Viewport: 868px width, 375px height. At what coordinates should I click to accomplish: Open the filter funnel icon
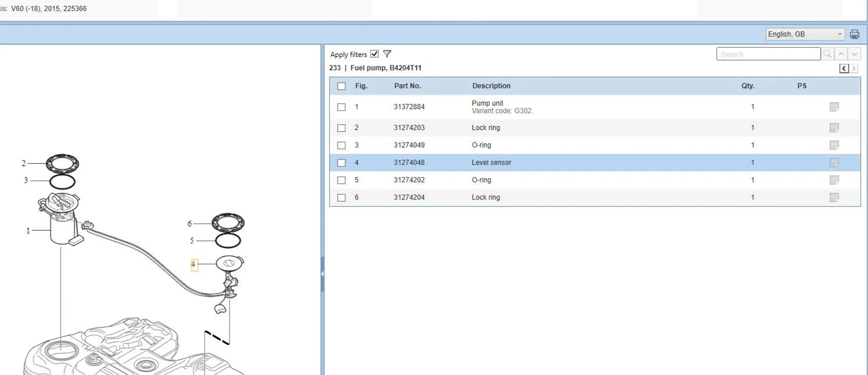387,54
